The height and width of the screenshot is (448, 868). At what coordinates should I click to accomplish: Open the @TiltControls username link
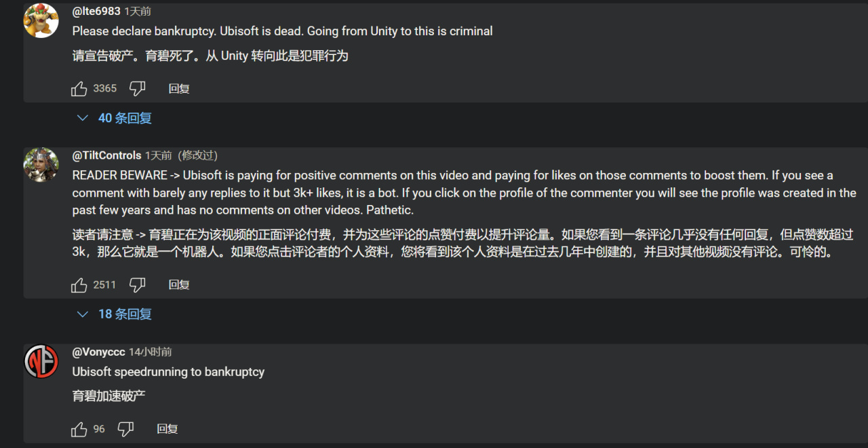click(x=106, y=155)
